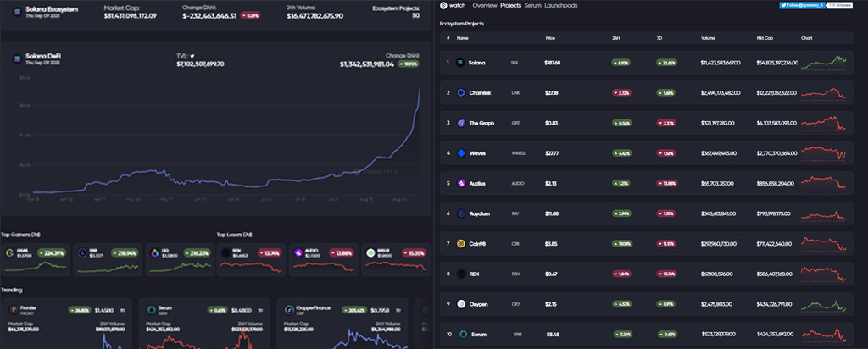This screenshot has width=868, height=349.
Task: Click the 218.94% badge on the SBR card
Action: pyautogui.click(x=124, y=252)
